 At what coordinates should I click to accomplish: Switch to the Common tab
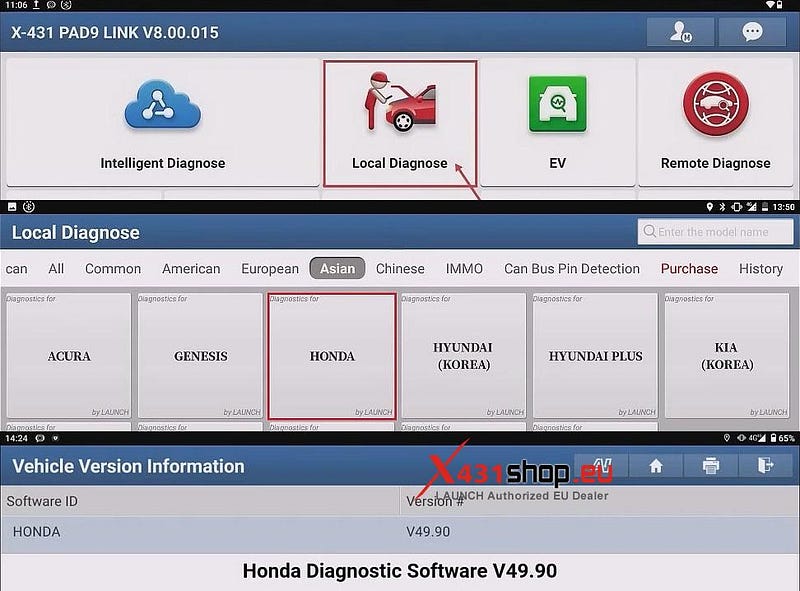click(113, 268)
